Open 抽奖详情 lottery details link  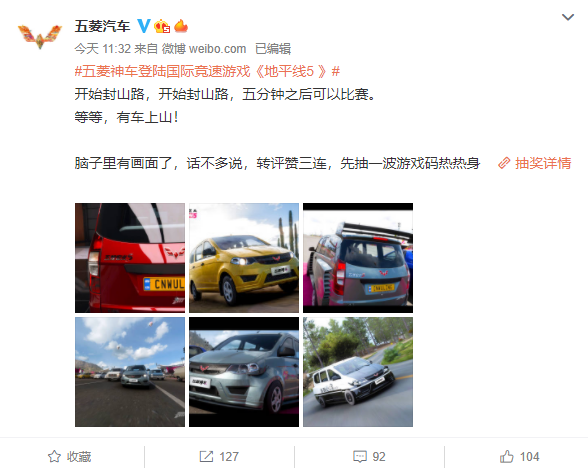click(x=534, y=163)
